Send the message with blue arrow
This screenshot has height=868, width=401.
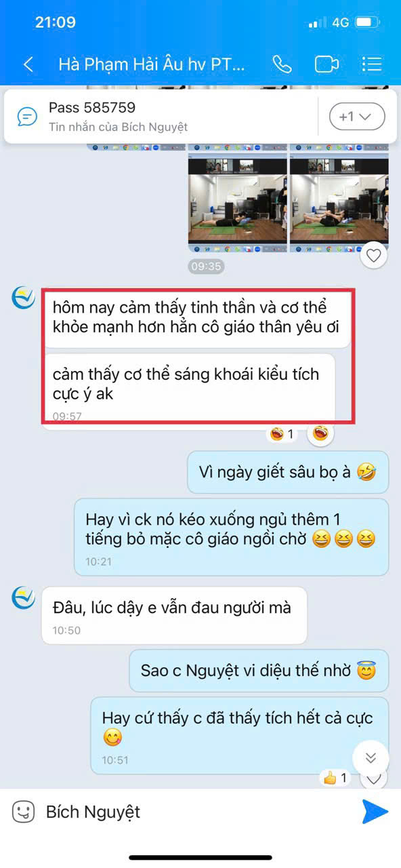click(x=375, y=812)
